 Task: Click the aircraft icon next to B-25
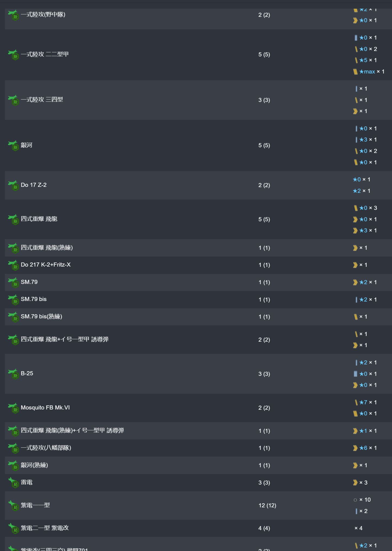pos(13,374)
